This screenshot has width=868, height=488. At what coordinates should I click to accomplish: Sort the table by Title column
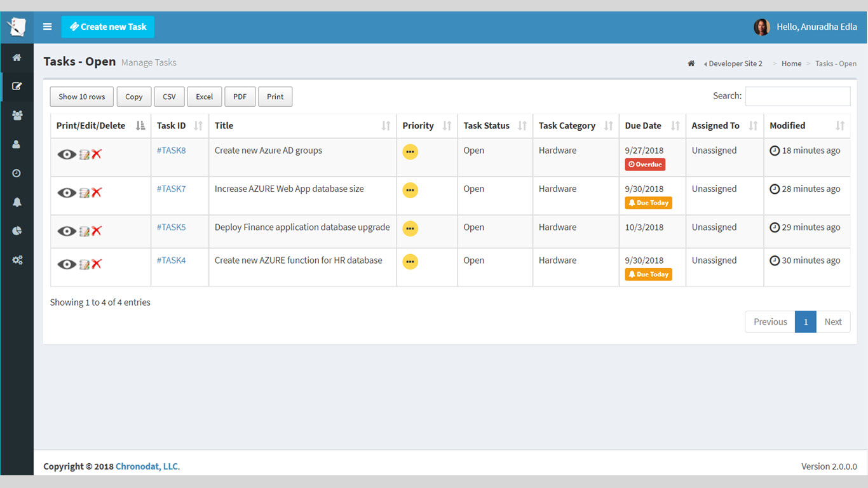pyautogui.click(x=302, y=126)
